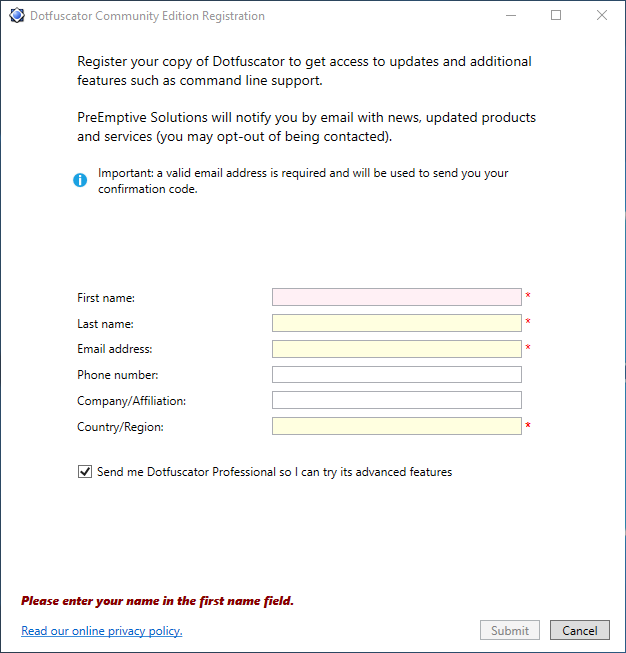
Task: Click the red first name error message
Action: pyautogui.click(x=157, y=601)
